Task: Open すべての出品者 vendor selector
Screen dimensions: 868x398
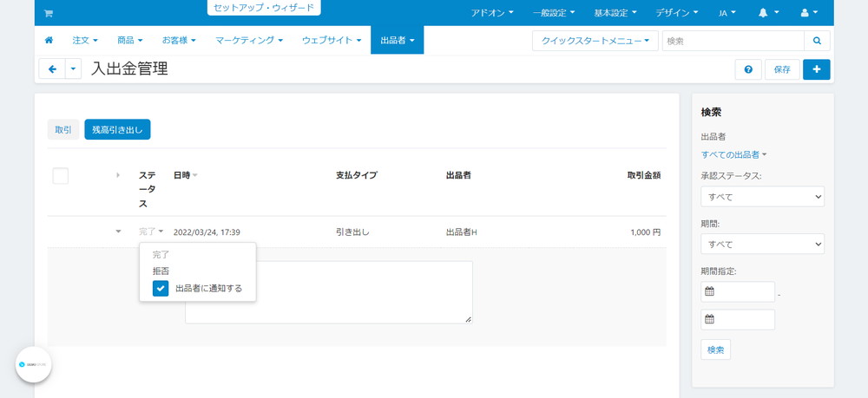Action: (x=733, y=154)
